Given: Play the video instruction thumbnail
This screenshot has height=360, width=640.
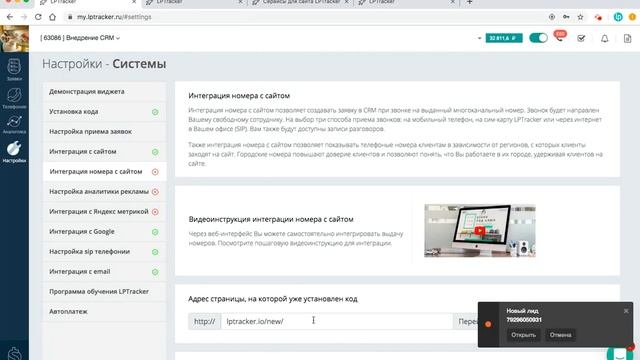Looking at the screenshot, I should 480,231.
